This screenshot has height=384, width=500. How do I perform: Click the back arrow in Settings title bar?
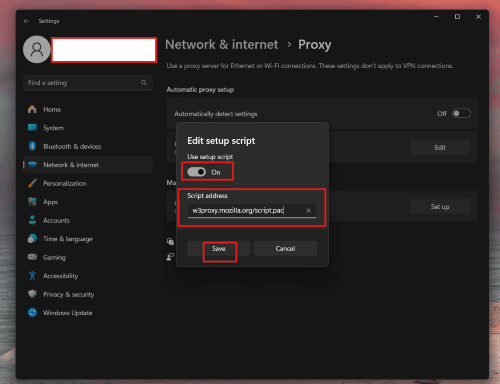pyautogui.click(x=26, y=21)
